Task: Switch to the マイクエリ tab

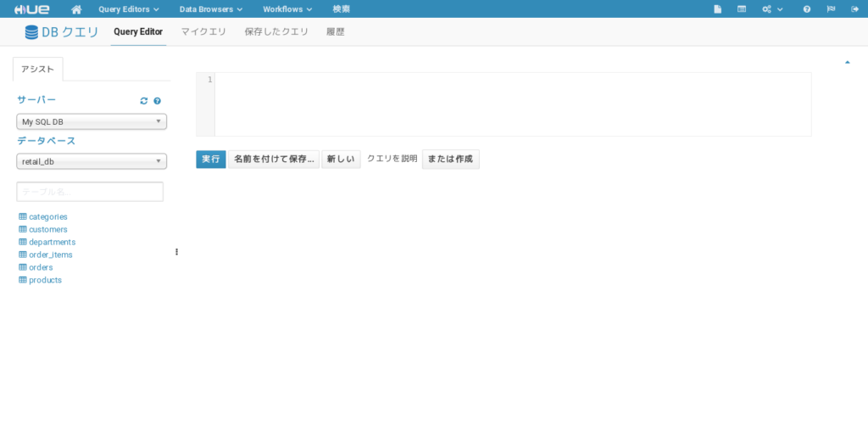Action: tap(203, 32)
